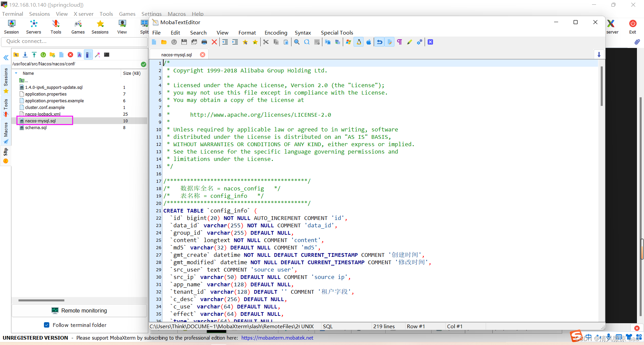This screenshot has width=644, height=345.
Task: Toggle the SFTP panel layout icon
Action: (88, 55)
